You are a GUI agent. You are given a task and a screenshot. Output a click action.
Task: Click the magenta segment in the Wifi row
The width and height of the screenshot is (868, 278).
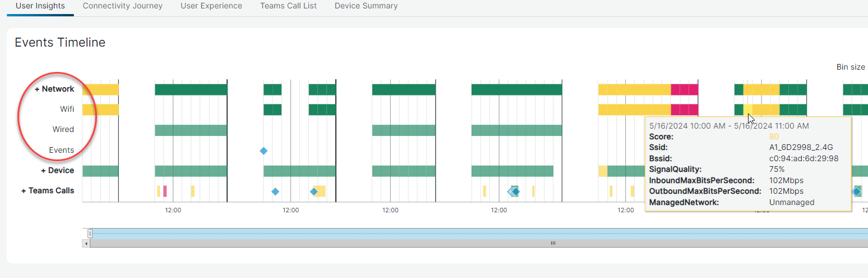pyautogui.click(x=684, y=110)
